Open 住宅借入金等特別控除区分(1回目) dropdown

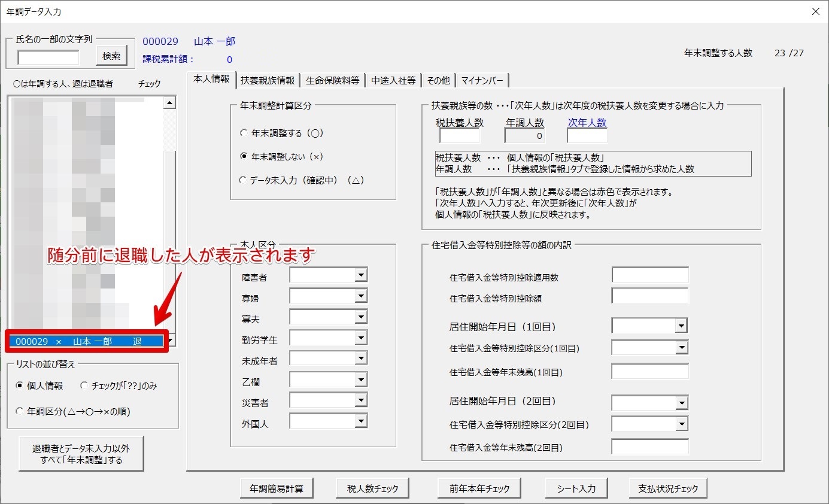tap(681, 347)
